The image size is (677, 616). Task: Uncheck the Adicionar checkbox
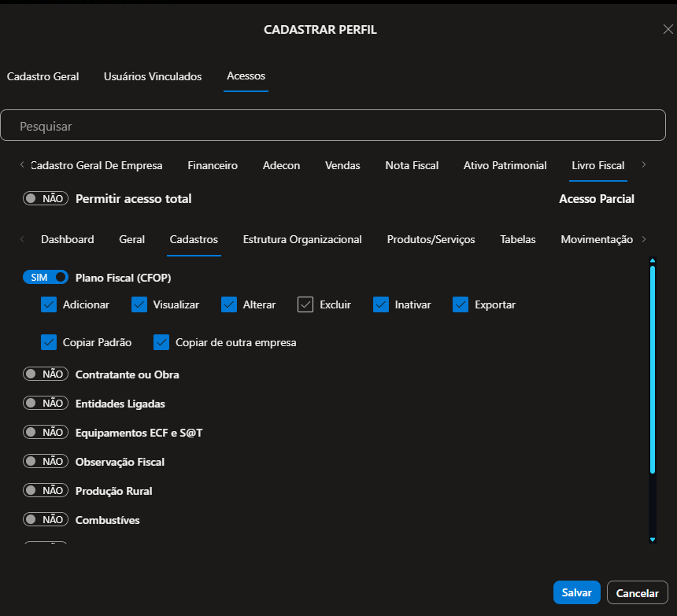click(49, 304)
